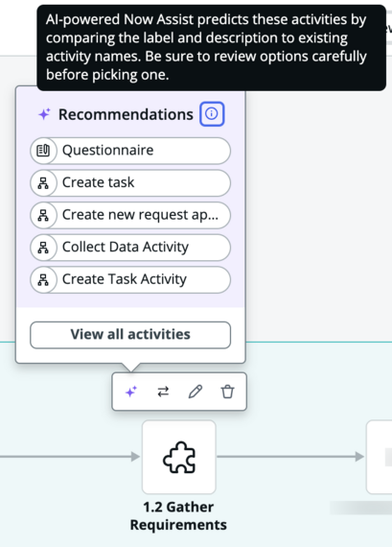Click the Now Assist sparkle toolbar icon
392x547 pixels.
[x=131, y=392]
